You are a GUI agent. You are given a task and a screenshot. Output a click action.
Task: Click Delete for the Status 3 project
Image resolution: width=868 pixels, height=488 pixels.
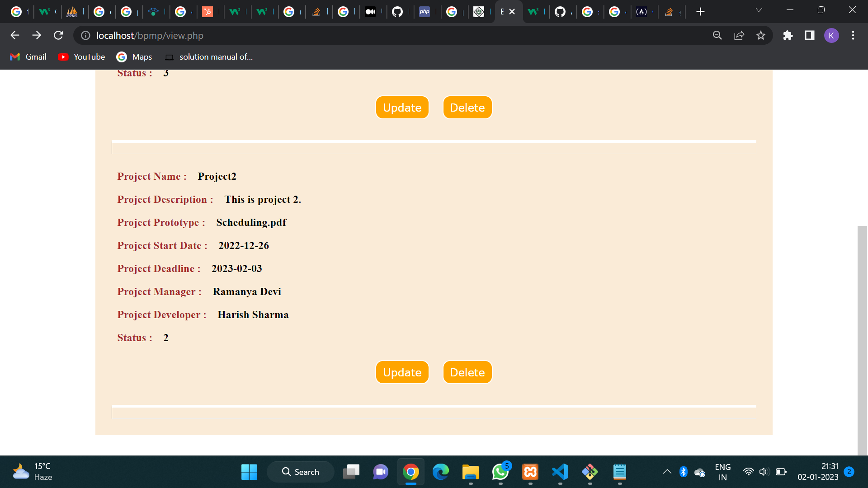[x=467, y=108]
